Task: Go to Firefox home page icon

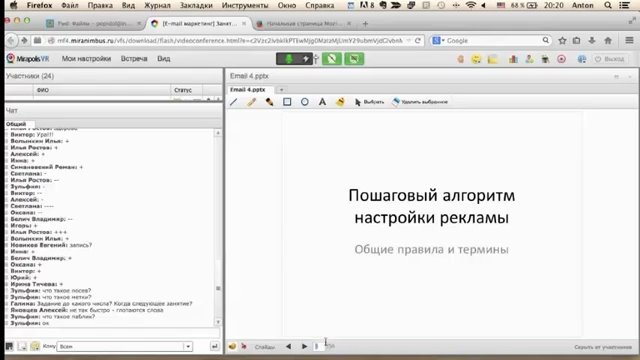Action: (x=608, y=40)
